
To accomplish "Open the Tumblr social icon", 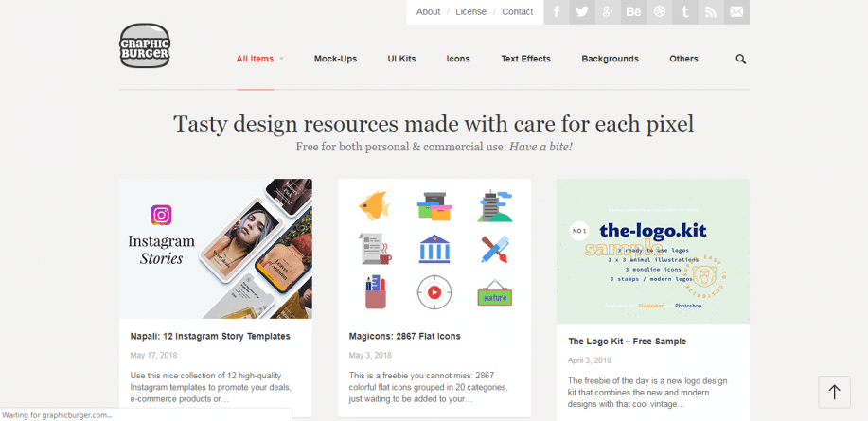I will coord(684,11).
